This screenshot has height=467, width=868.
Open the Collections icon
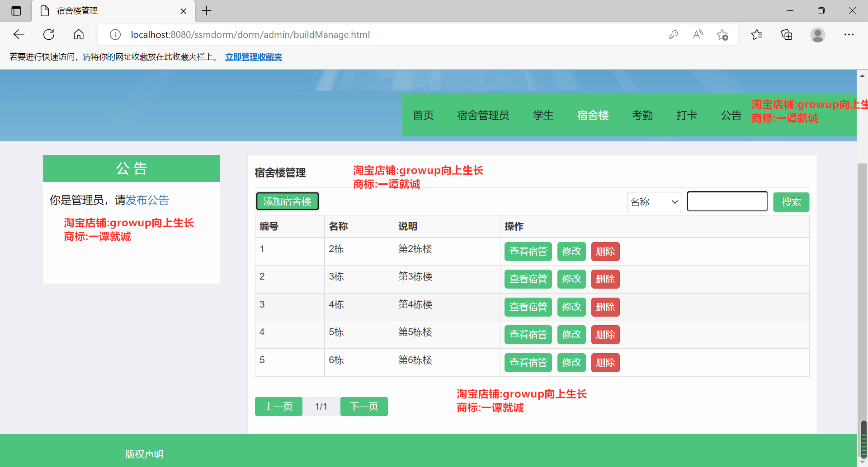click(x=787, y=34)
